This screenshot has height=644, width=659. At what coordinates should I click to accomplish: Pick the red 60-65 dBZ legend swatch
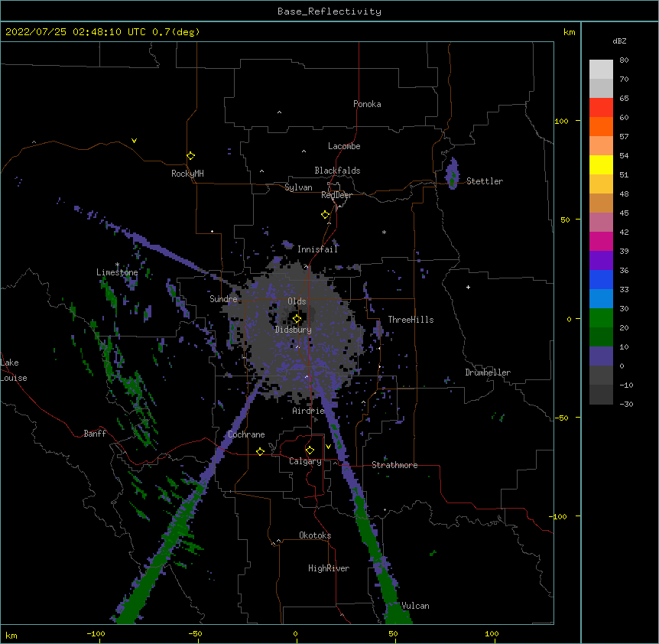pos(601,107)
